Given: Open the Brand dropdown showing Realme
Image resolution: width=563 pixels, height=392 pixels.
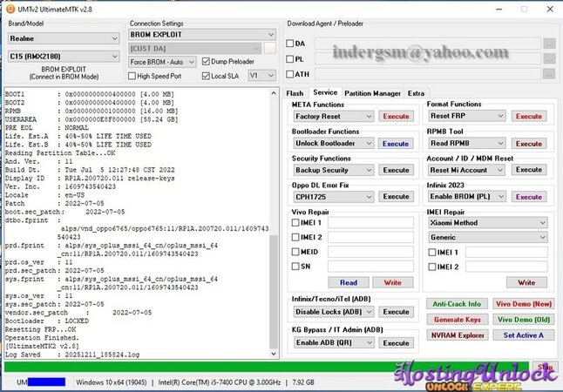Looking at the screenshot, I should click(x=64, y=38).
